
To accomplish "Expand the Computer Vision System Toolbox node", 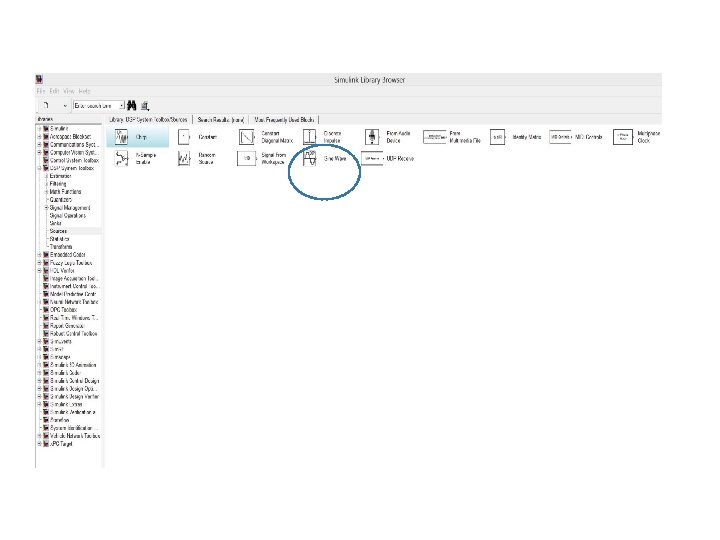I will [x=39, y=152].
